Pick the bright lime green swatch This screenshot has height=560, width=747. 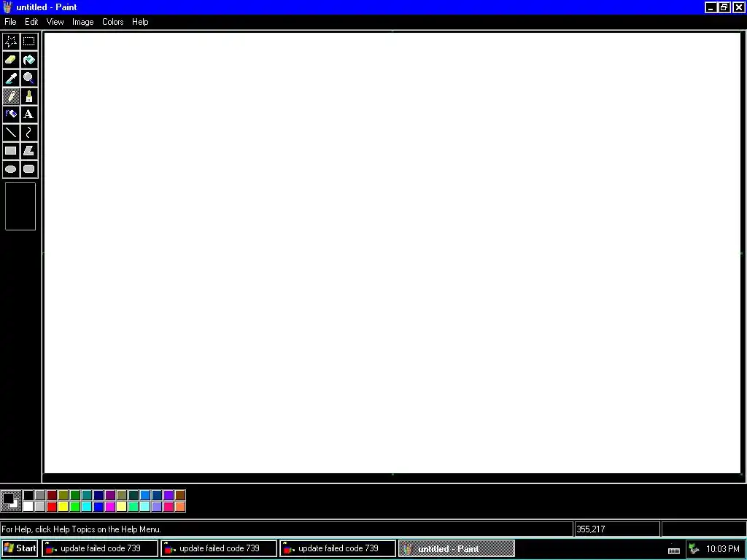75,507
